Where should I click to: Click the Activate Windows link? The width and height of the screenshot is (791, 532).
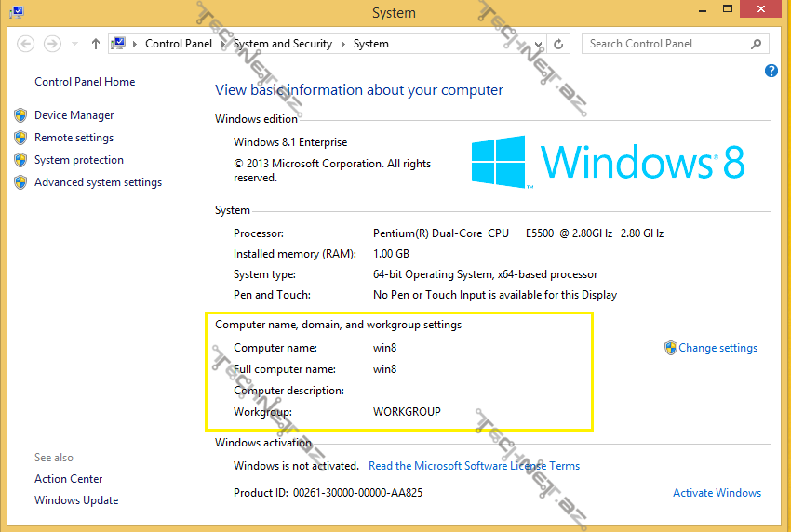(x=717, y=493)
